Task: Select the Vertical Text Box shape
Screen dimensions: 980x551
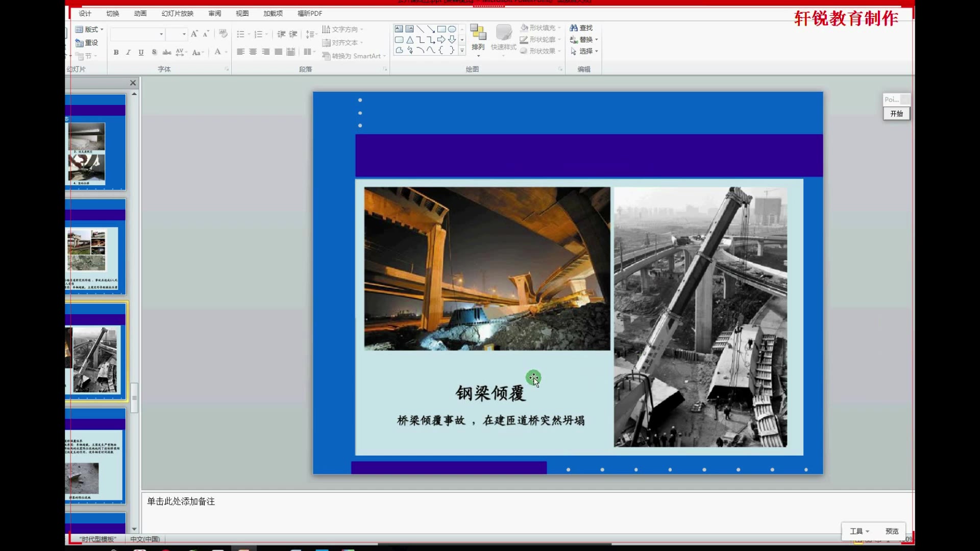Action: (x=409, y=29)
